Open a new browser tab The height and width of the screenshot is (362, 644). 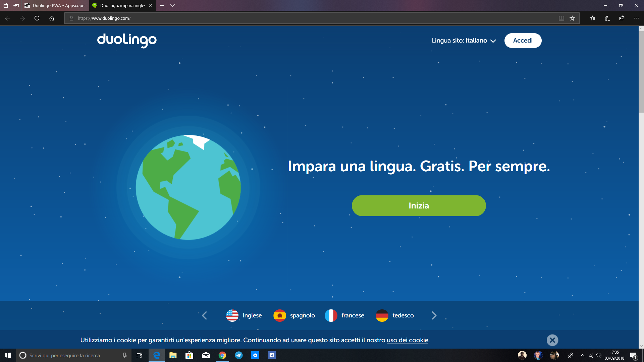coord(162,5)
